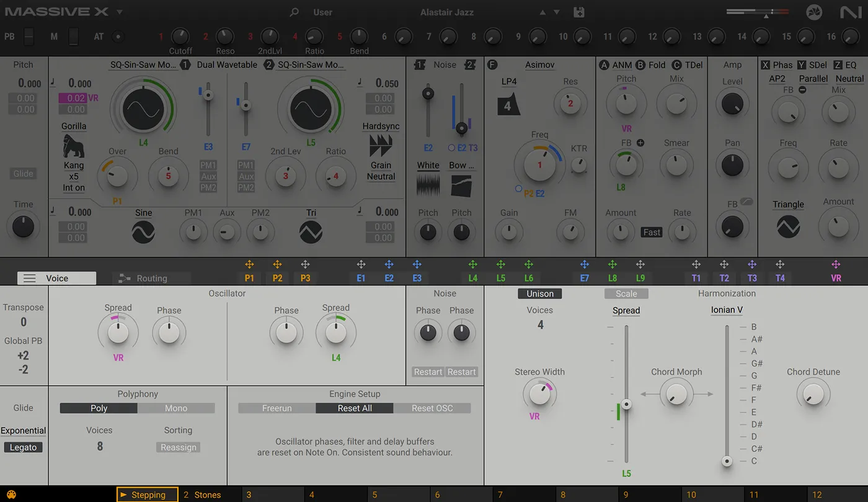868x502 pixels.
Task: Select the Reset OSC engine button
Action: 432,408
